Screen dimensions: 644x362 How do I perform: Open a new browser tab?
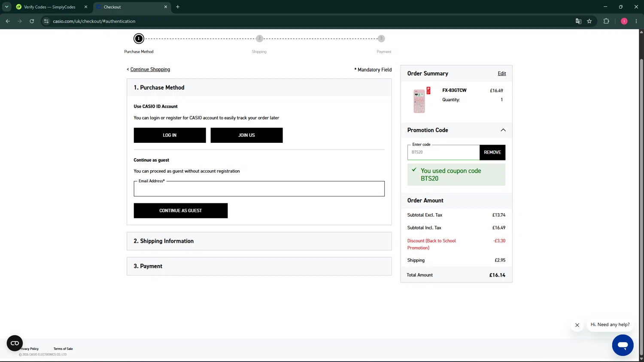pos(178,7)
